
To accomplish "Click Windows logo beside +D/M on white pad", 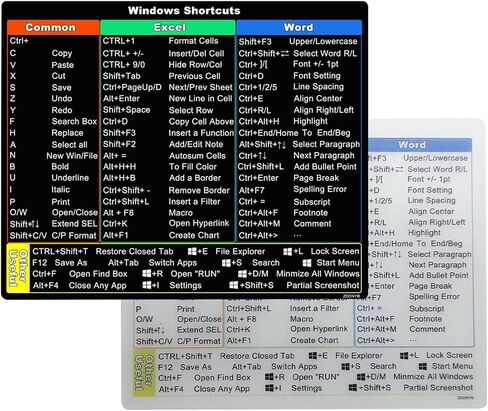I will (x=361, y=377).
